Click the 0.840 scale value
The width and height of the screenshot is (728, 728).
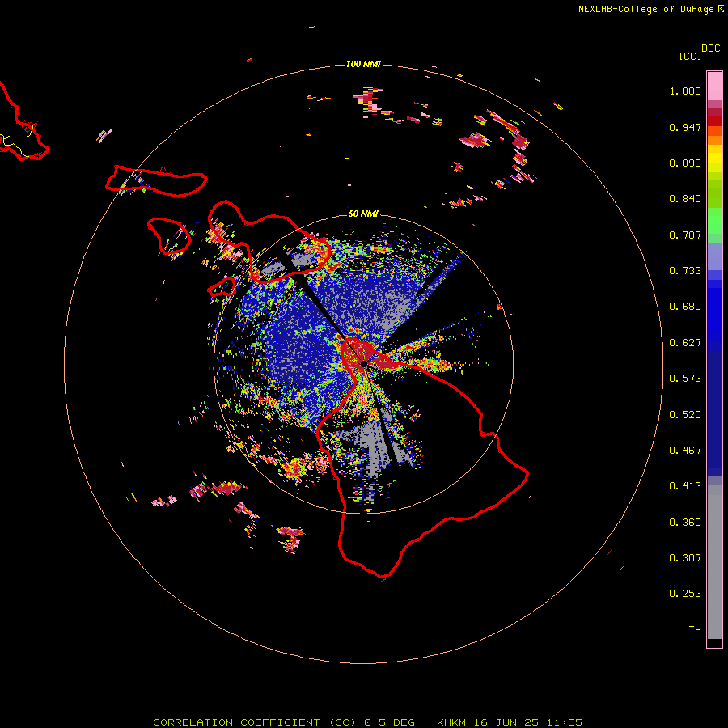click(685, 199)
